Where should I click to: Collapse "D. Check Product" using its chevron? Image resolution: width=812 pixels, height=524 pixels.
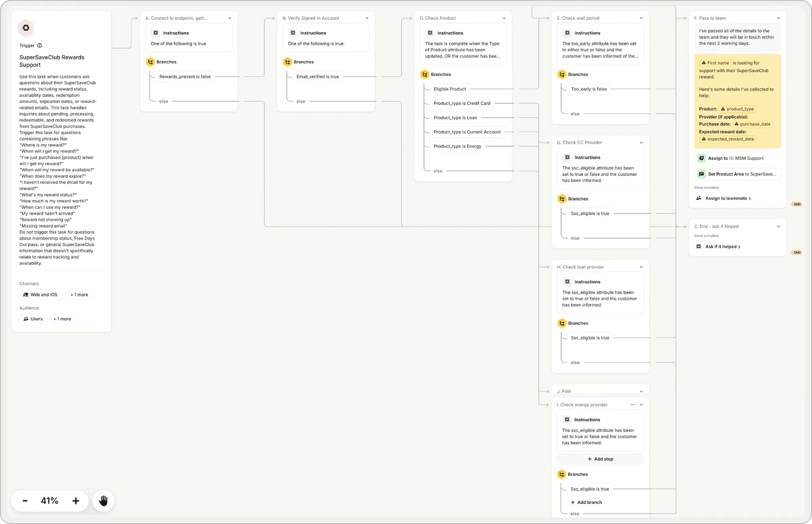tap(504, 18)
